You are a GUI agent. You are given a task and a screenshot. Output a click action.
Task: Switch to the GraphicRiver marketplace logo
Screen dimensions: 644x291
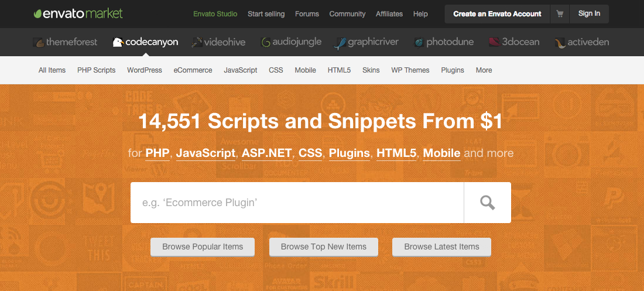(x=368, y=42)
